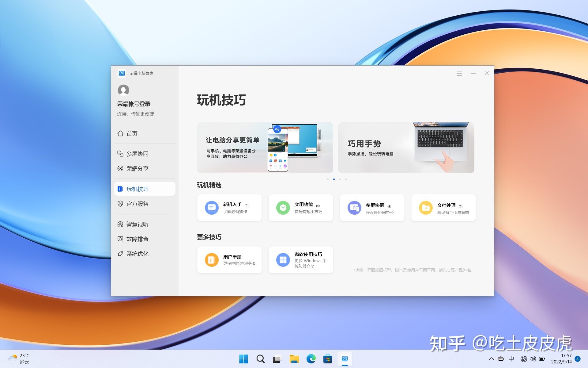The image size is (588, 368).
Task: Close the 荣耀电脑管家 window
Action: tap(487, 73)
